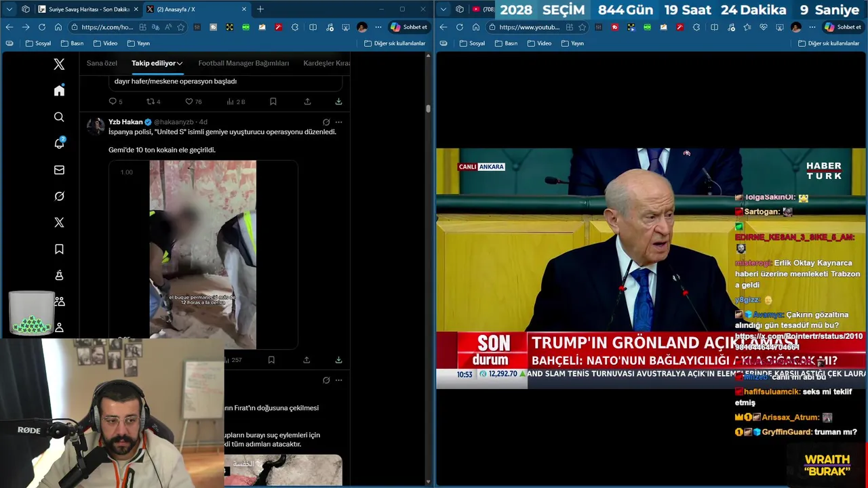Download media from the top tweet
Viewport: 868px width, 488px height.
pos(338,102)
